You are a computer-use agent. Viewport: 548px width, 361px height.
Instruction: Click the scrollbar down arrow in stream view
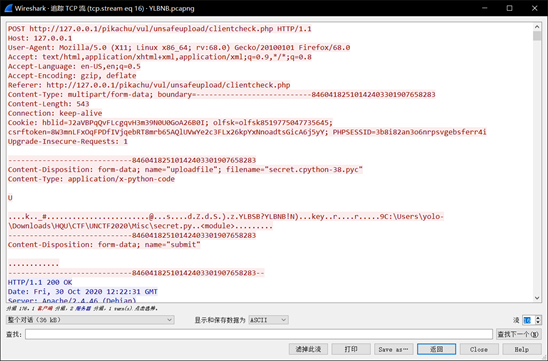pyautogui.click(x=537, y=298)
